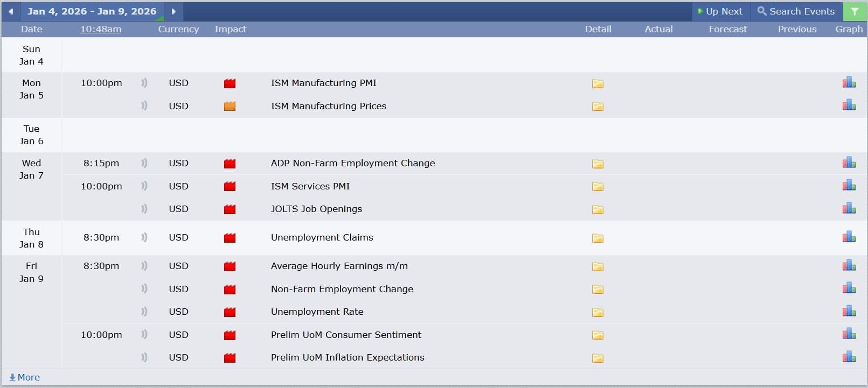Show graph for JOLTS Job Openings

[849, 208]
